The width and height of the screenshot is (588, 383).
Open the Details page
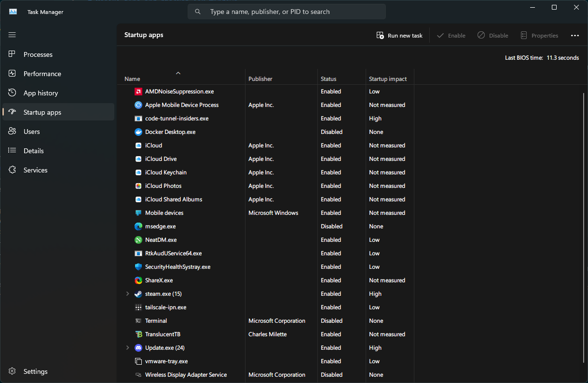point(58,151)
